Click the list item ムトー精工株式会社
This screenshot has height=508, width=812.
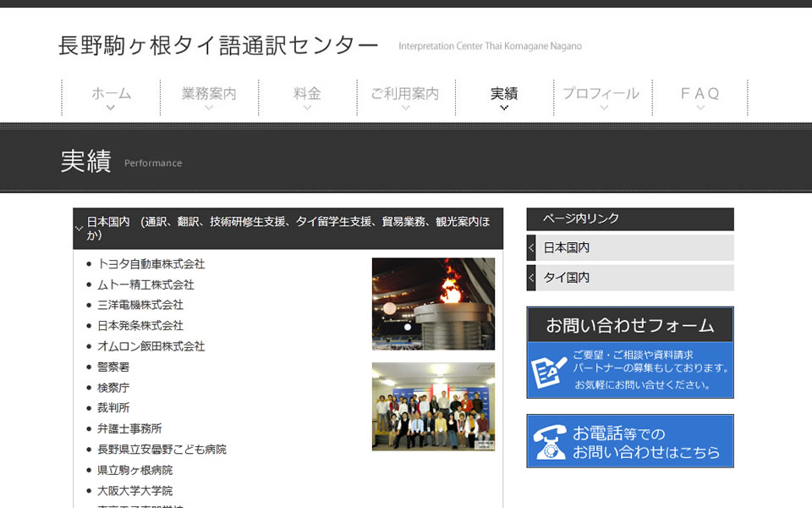click(146, 284)
